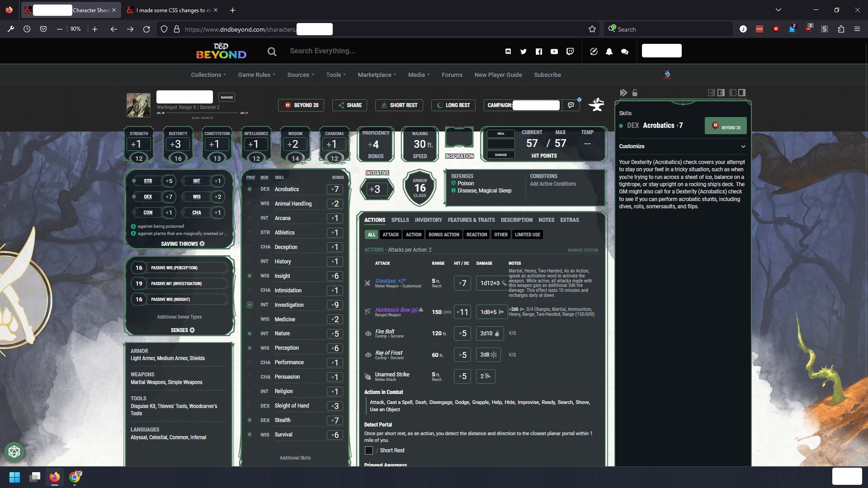This screenshot has width=868, height=488.
Task: Open Windows Start menu
Action: 14,477
